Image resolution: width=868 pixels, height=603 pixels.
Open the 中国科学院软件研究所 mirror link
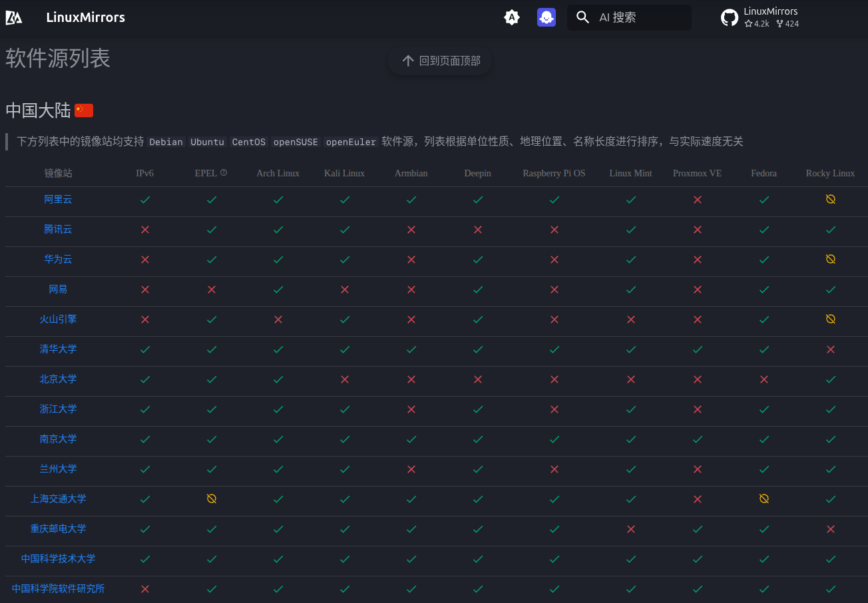(59, 588)
